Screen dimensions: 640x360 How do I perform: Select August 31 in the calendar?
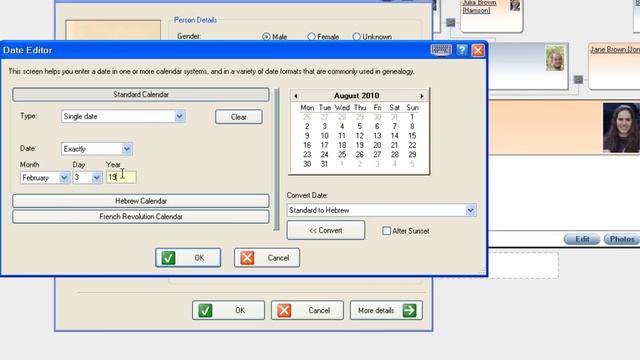(x=324, y=164)
